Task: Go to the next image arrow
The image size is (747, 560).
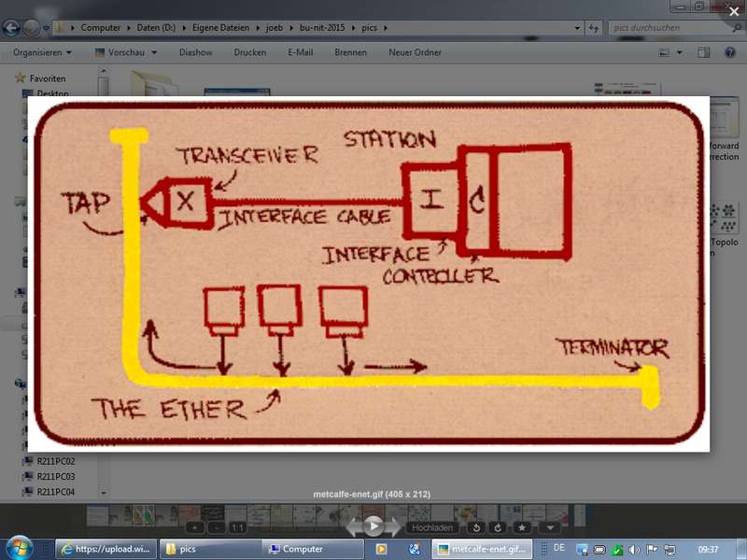Action: pos(393,527)
